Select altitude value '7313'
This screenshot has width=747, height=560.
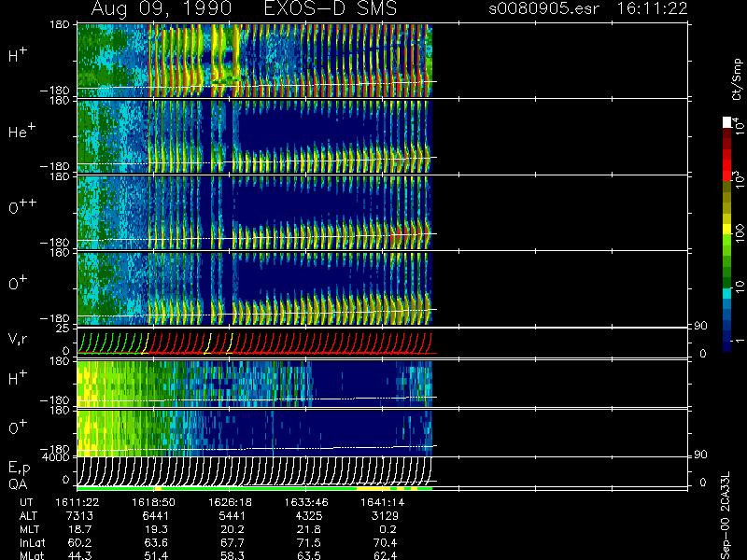pyautogui.click(x=79, y=516)
